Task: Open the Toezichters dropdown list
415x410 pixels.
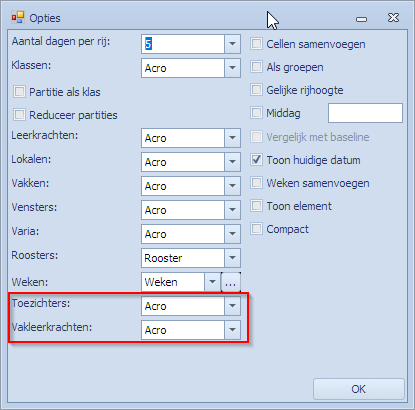Action: [232, 306]
